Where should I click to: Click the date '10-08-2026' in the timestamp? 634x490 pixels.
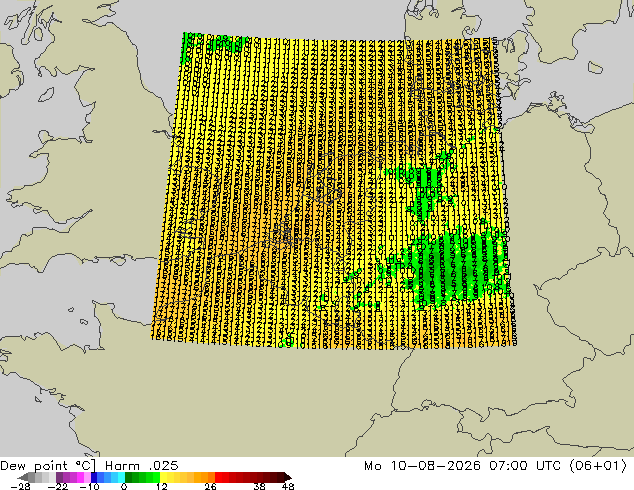click(435, 465)
